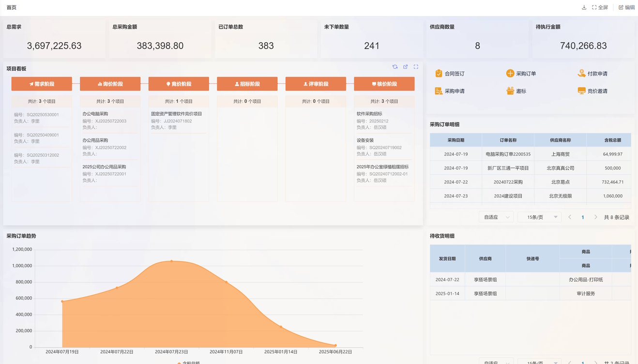Expand the 自适应 dropdown in order table

[496, 217]
